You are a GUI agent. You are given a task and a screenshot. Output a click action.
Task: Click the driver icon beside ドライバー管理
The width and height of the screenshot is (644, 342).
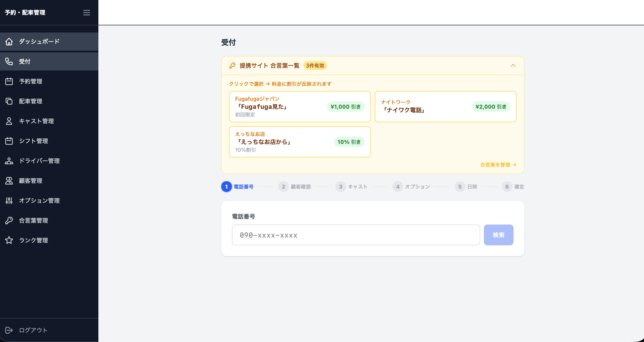pos(9,161)
